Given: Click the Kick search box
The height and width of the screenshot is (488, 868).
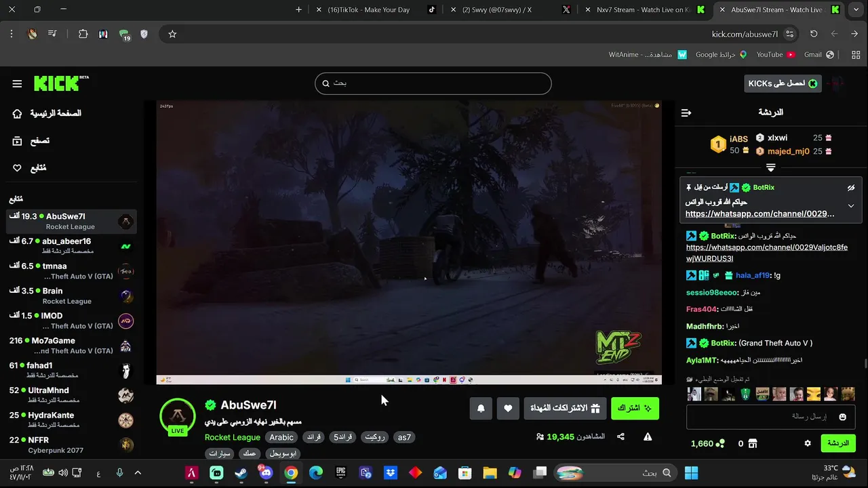Looking at the screenshot, I should coord(433,83).
